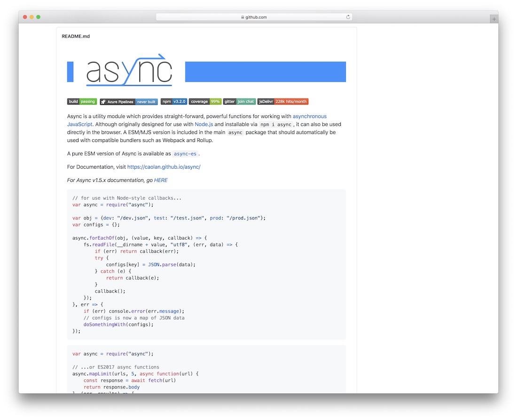The height and width of the screenshot is (420, 517).
Task: Click the '// ...or ES2017 async functions' comment
Action: point(116,367)
